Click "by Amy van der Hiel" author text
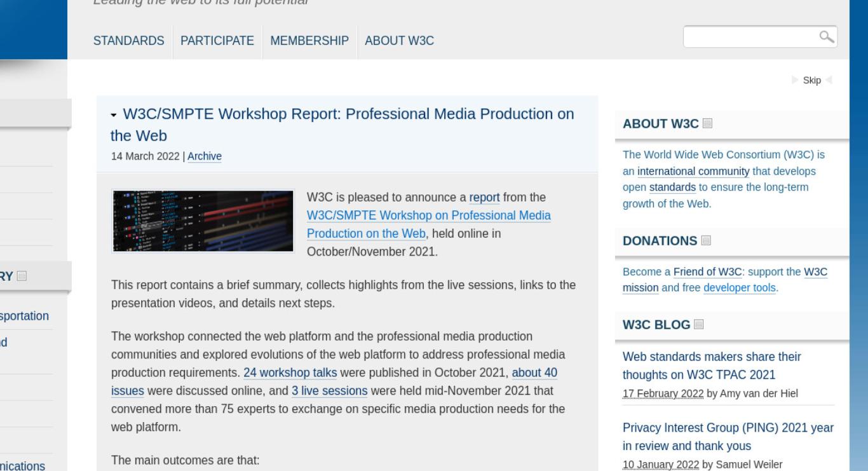The width and height of the screenshot is (868, 471). (x=752, y=393)
